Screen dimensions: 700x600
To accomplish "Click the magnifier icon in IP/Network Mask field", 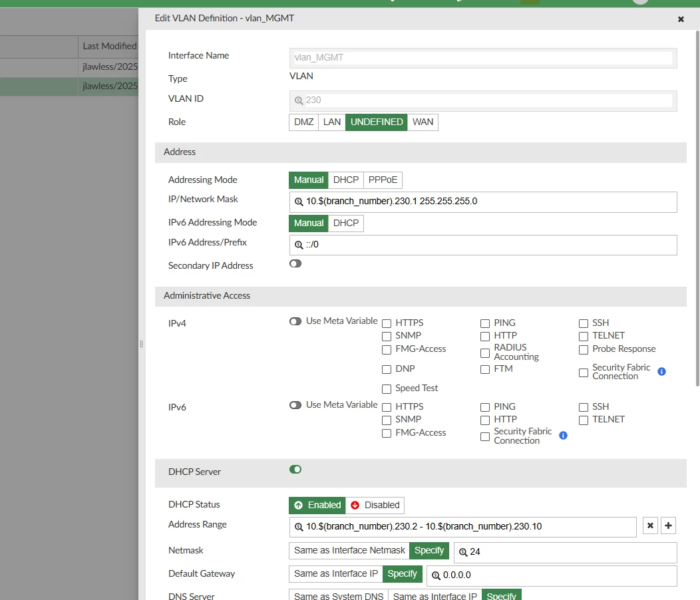I will (x=299, y=202).
